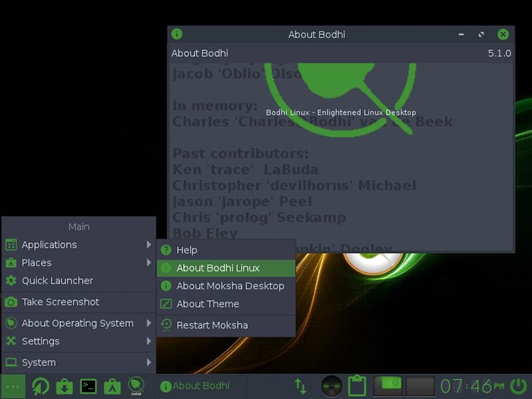The height and width of the screenshot is (399, 532).
Task: Click 'Christopher devilhorns Michael' credit line
Action: point(294,185)
